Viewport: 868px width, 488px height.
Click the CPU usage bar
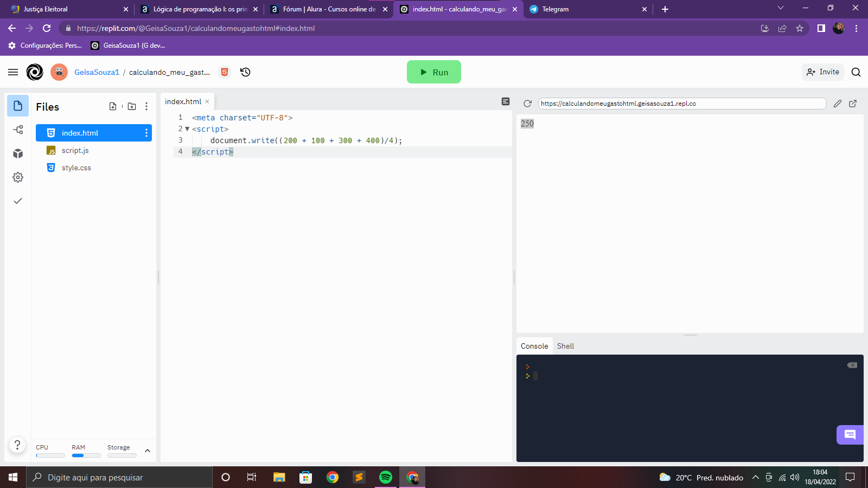click(x=50, y=455)
